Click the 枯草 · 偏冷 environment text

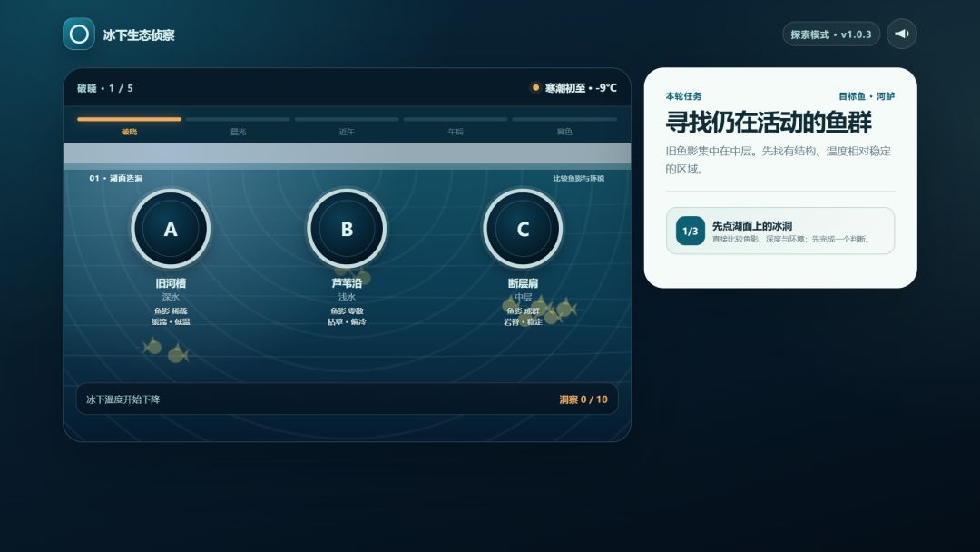347,322
